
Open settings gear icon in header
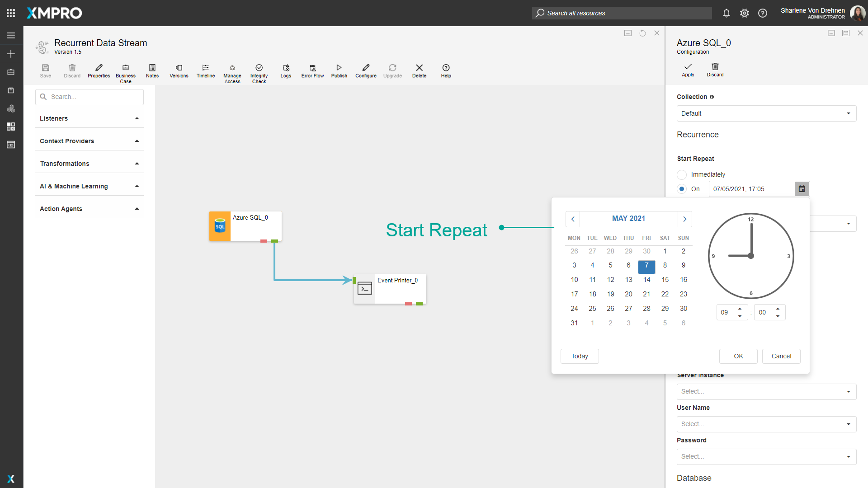click(745, 13)
